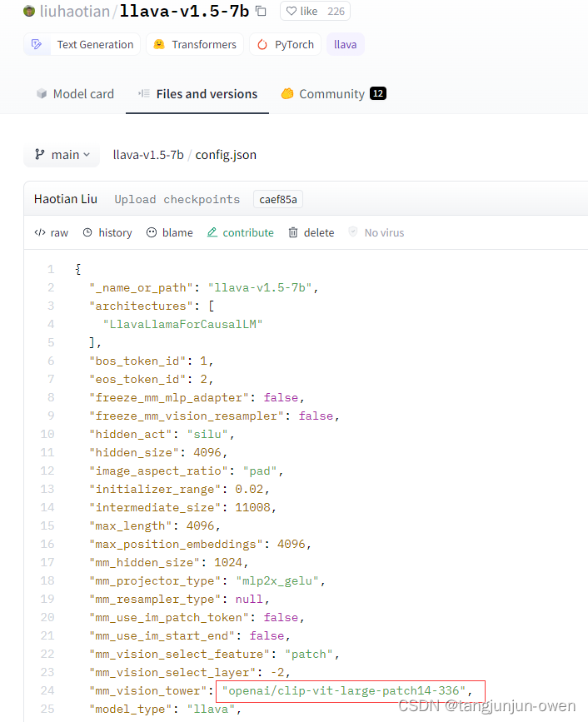The height and width of the screenshot is (722, 588).
Task: Click the liuhaotian user avatar icon
Action: (x=29, y=11)
